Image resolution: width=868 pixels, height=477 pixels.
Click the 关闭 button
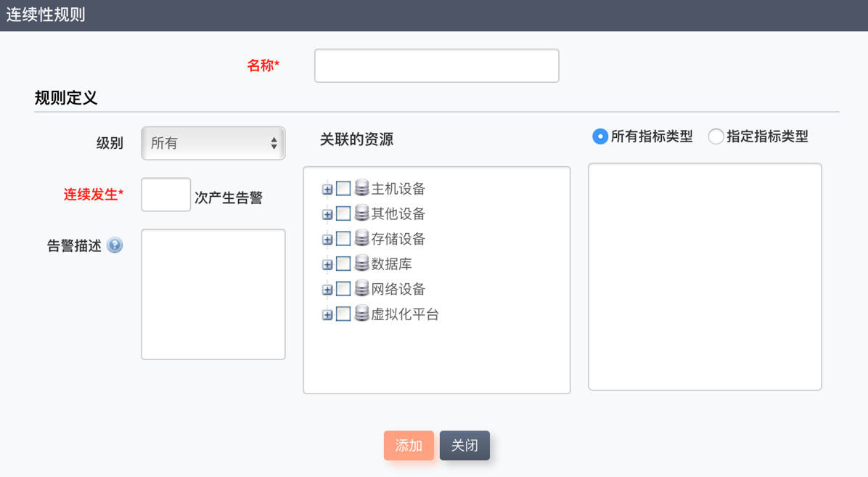coord(464,446)
